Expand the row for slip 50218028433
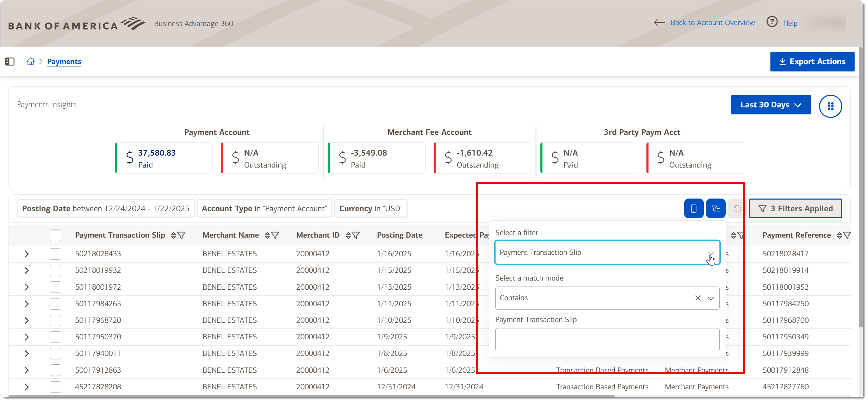The image size is (868, 402). click(26, 254)
